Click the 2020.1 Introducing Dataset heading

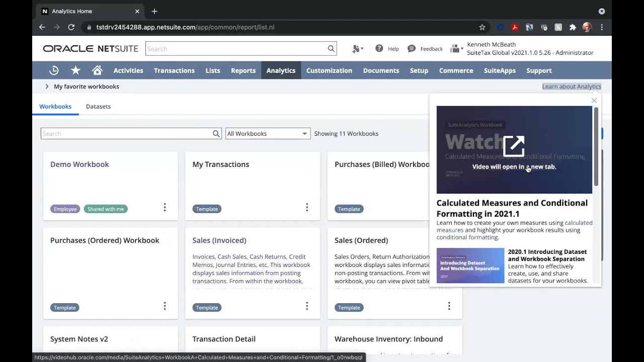coord(547,255)
